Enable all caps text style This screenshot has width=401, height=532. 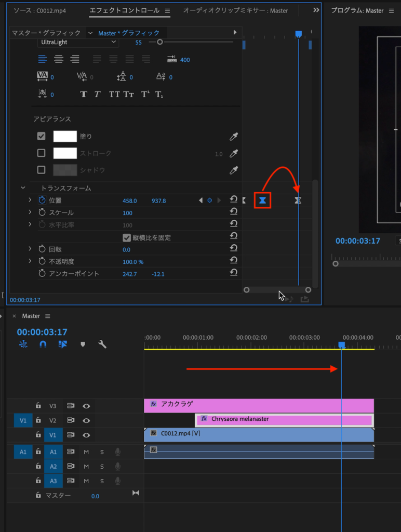click(x=114, y=95)
